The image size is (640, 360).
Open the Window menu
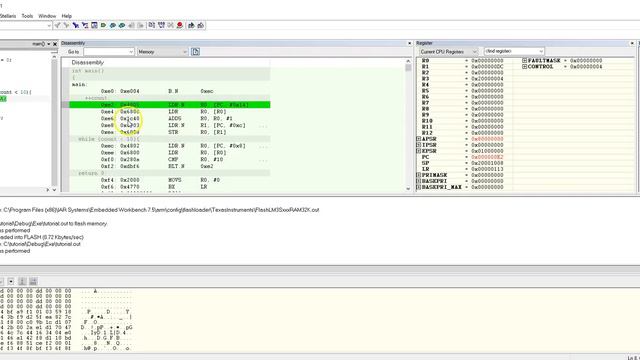[47, 16]
